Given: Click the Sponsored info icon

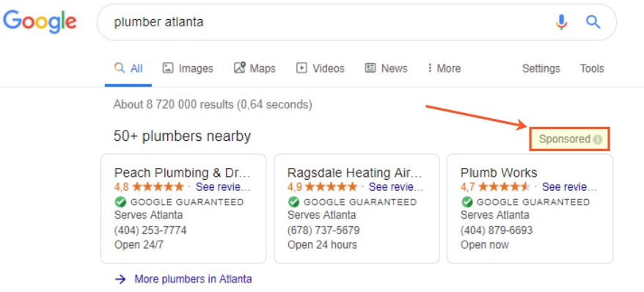Looking at the screenshot, I should point(598,139).
